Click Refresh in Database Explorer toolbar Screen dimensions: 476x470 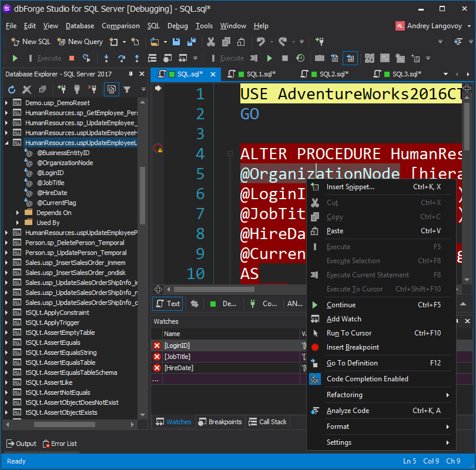tap(12, 89)
